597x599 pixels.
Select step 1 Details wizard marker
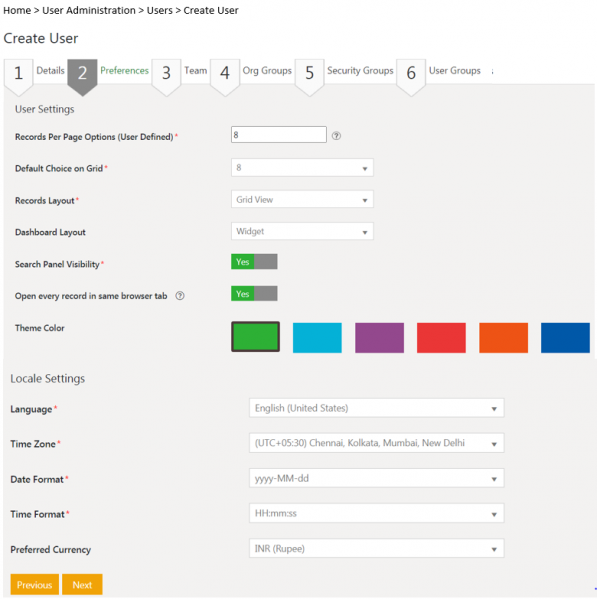(18, 77)
